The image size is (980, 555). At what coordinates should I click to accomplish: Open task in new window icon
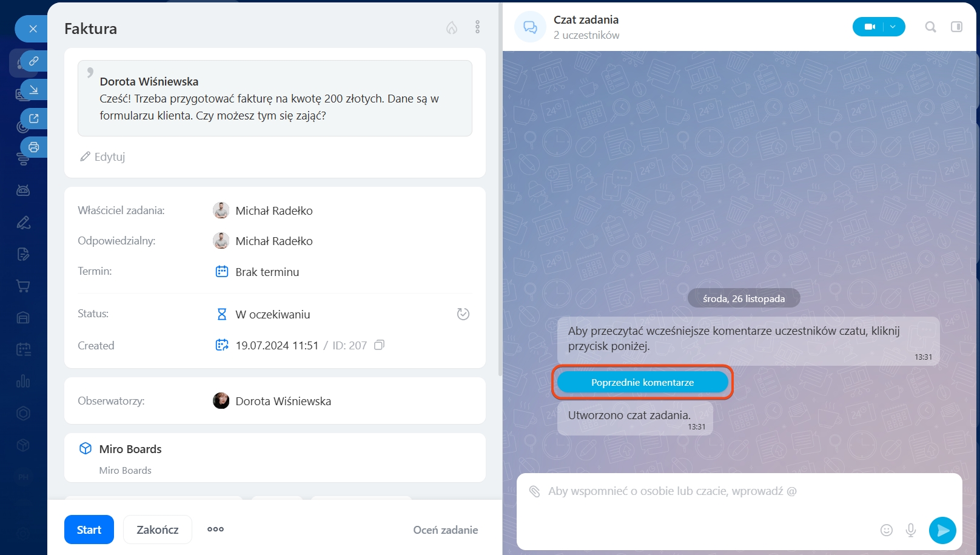coord(34,118)
